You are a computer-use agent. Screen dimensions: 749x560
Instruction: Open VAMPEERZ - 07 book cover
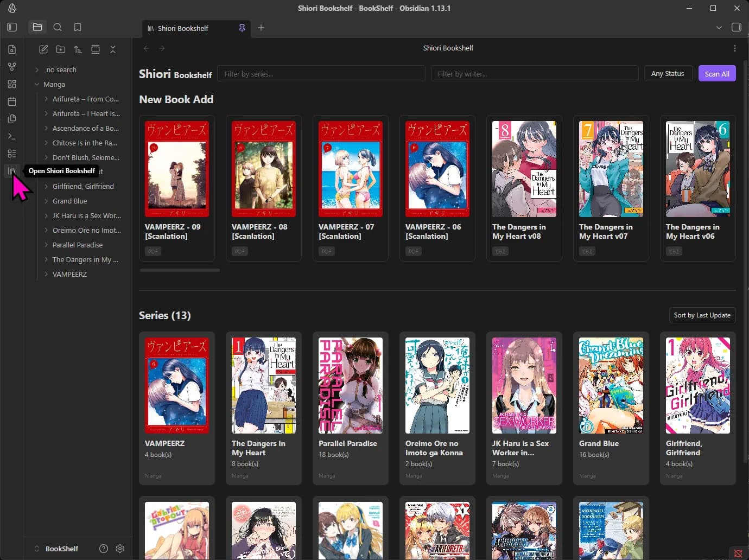[351, 169]
